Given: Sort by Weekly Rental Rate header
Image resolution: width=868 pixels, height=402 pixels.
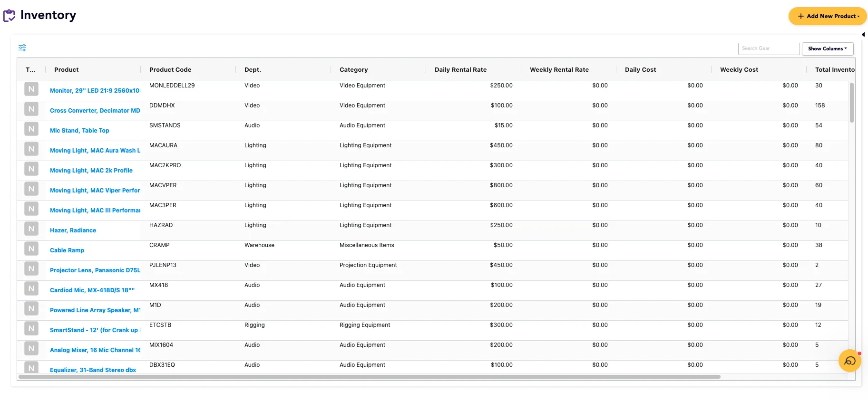Looking at the screenshot, I should pyautogui.click(x=559, y=69).
